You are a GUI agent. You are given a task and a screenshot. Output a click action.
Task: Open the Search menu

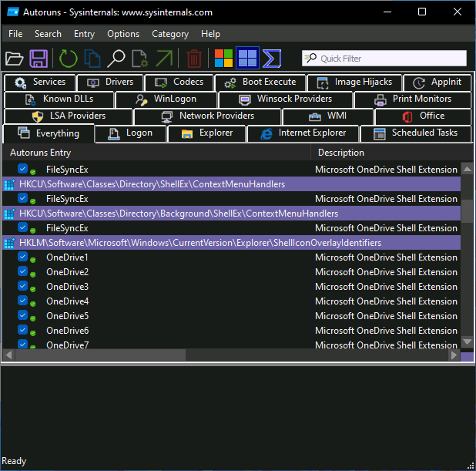(48, 34)
